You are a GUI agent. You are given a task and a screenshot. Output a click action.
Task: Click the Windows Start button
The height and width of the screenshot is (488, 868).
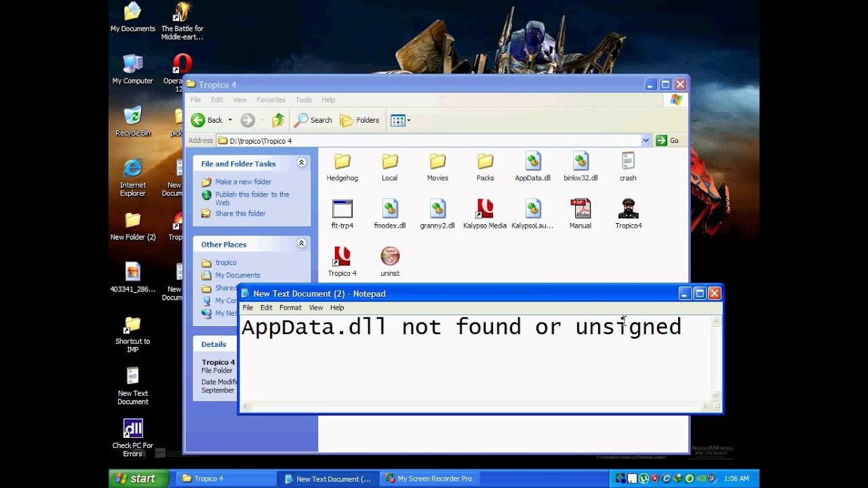(139, 479)
